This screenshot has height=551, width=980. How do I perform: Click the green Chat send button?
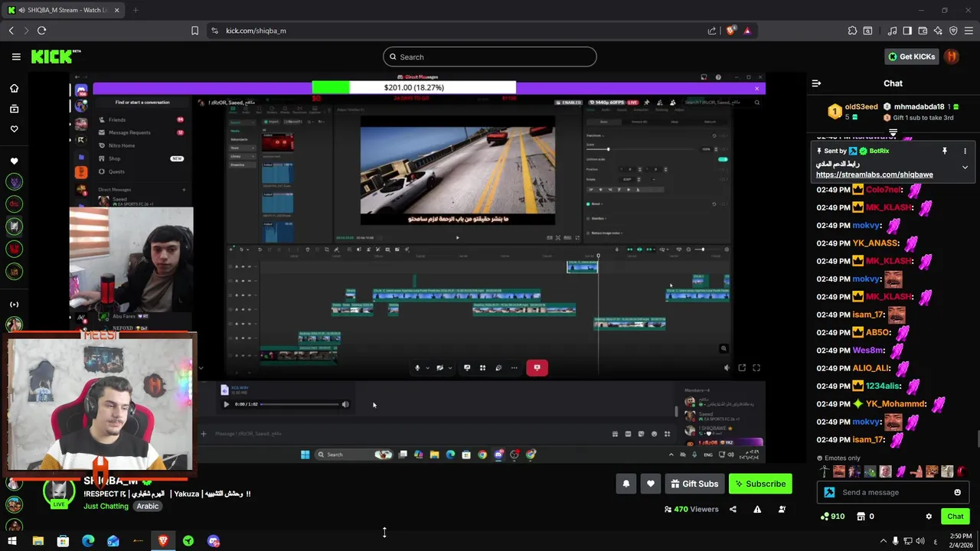tap(954, 517)
